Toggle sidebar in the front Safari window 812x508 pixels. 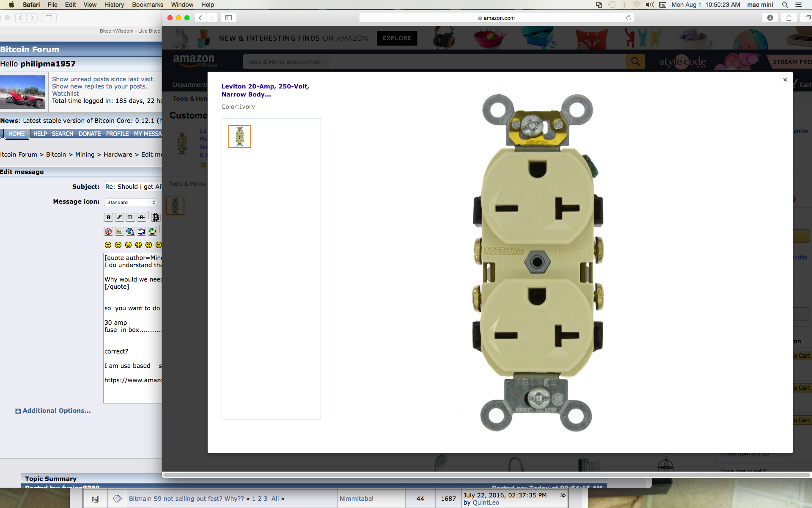(x=229, y=18)
